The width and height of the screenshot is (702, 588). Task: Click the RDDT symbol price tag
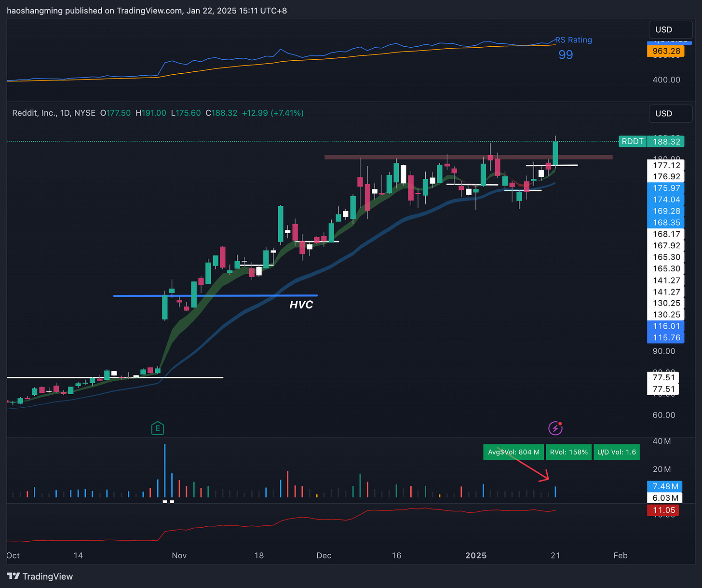point(633,142)
